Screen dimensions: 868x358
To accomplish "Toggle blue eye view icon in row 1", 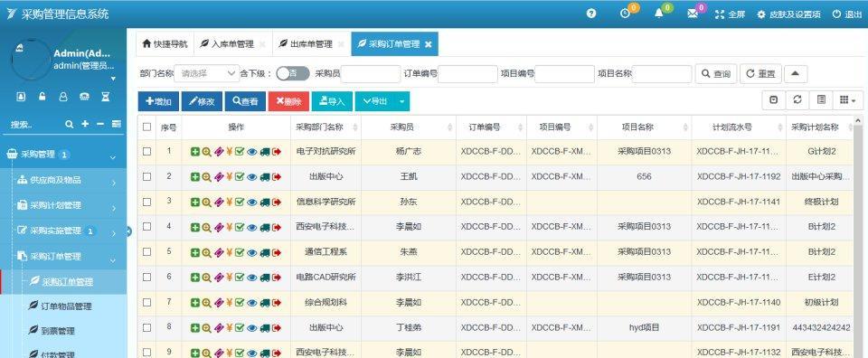I will click(x=252, y=152).
